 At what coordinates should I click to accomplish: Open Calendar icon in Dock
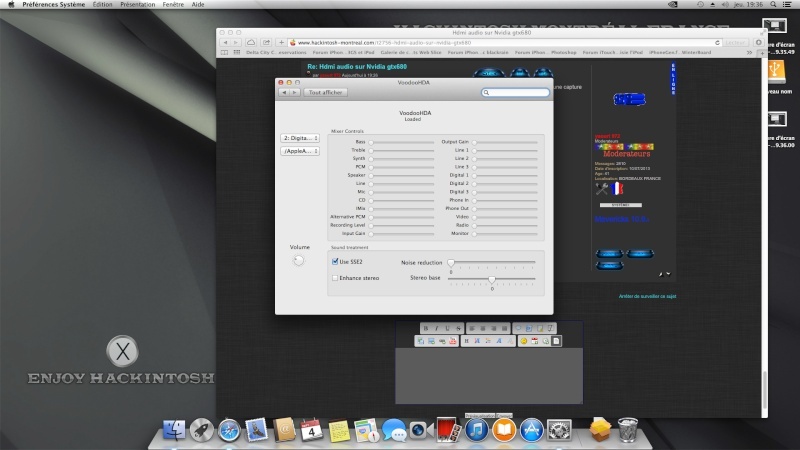[x=311, y=430]
